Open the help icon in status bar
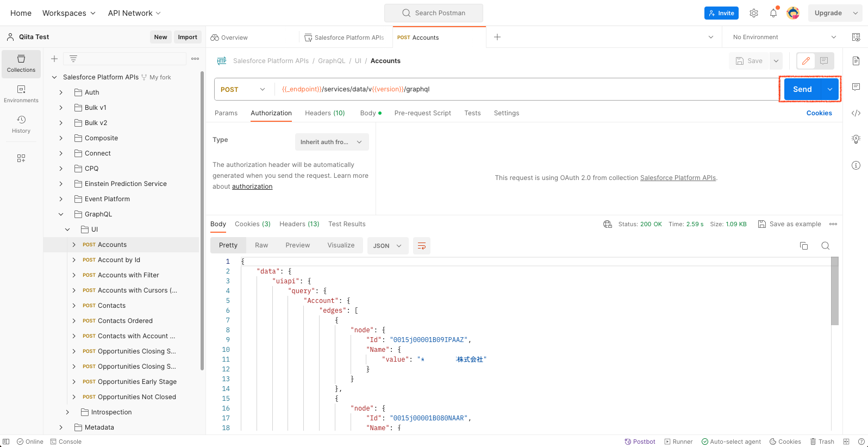Image resolution: width=868 pixels, height=447 pixels. [x=861, y=442]
